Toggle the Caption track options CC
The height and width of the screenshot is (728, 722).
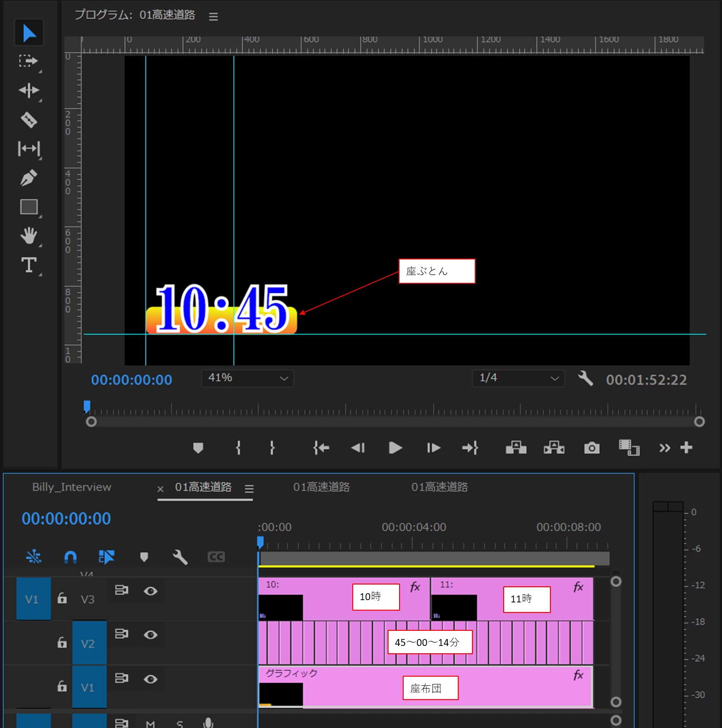coord(216,557)
